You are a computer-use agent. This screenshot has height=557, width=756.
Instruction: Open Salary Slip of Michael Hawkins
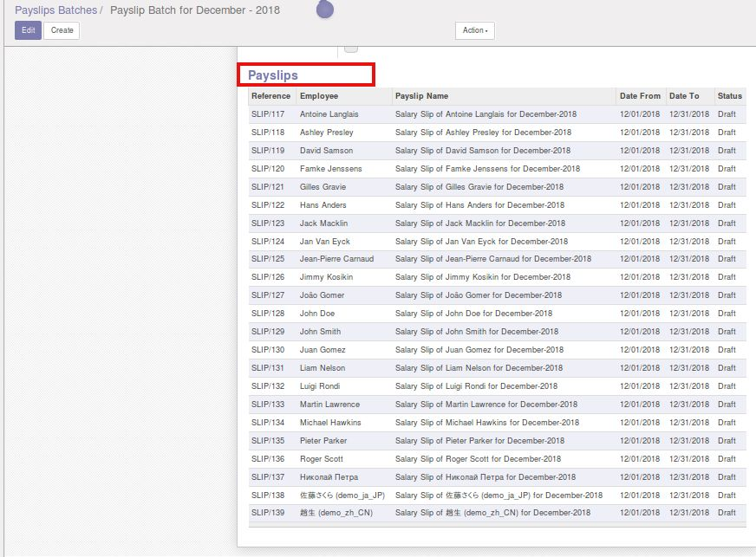[x=487, y=423]
